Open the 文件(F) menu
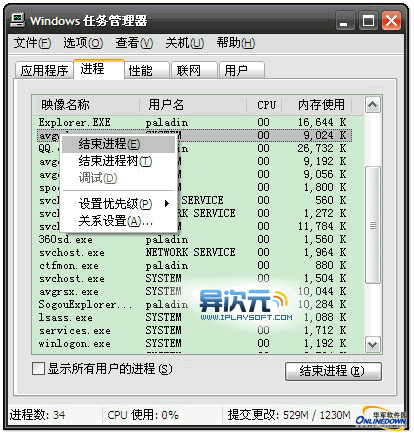The height and width of the screenshot is (435, 414). coord(32,43)
